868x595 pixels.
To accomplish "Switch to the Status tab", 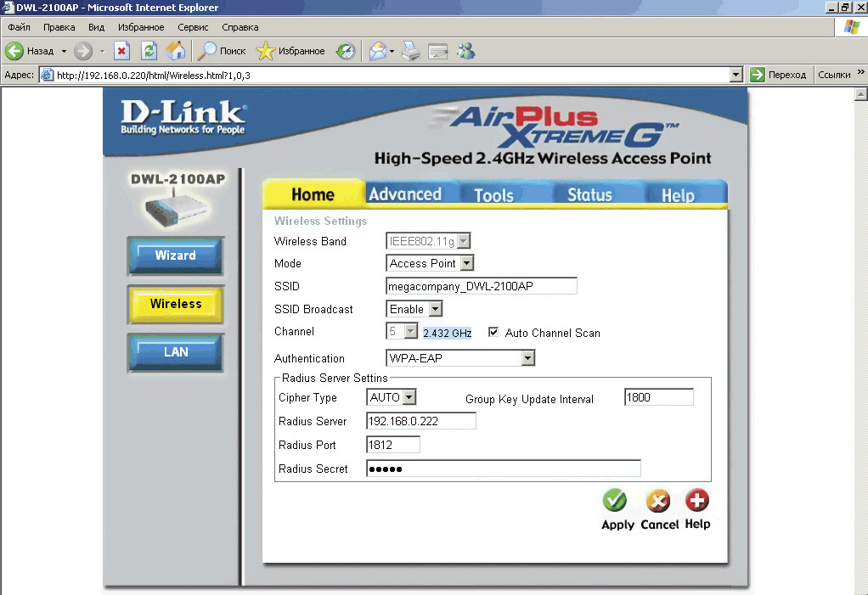I will point(589,194).
